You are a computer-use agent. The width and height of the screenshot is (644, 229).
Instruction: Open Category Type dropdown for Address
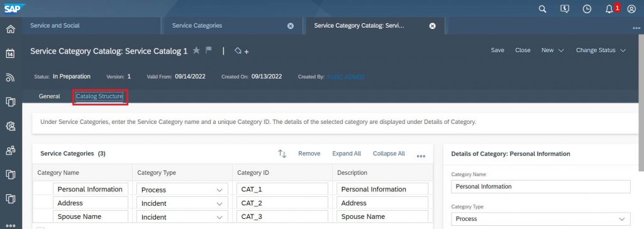[182, 203]
